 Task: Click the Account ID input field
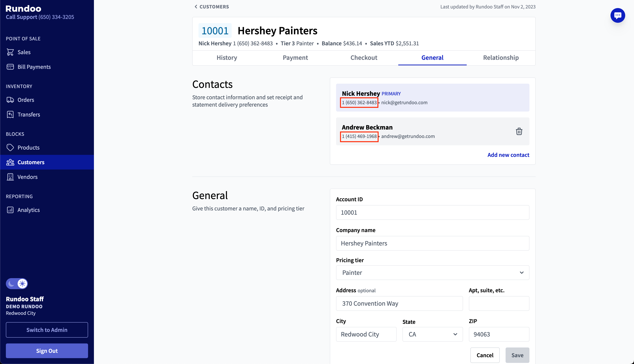(432, 212)
